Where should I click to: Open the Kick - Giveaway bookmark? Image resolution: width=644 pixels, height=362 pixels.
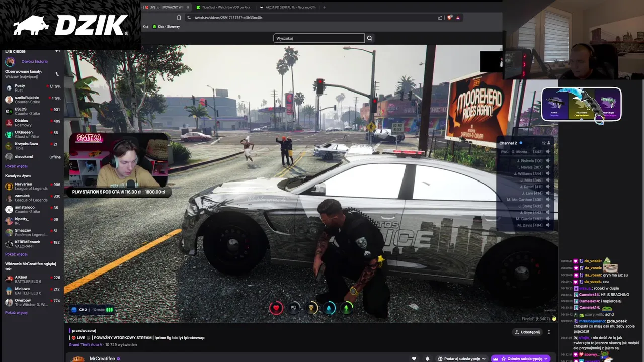click(166, 27)
